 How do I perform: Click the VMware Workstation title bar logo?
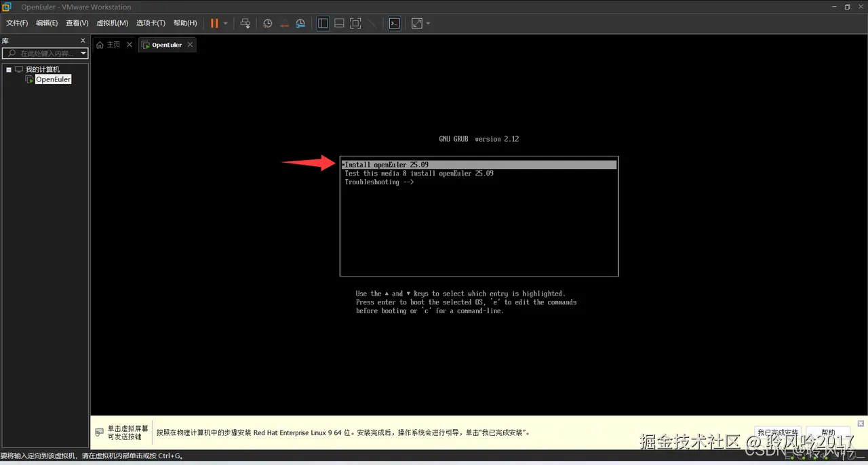7,7
